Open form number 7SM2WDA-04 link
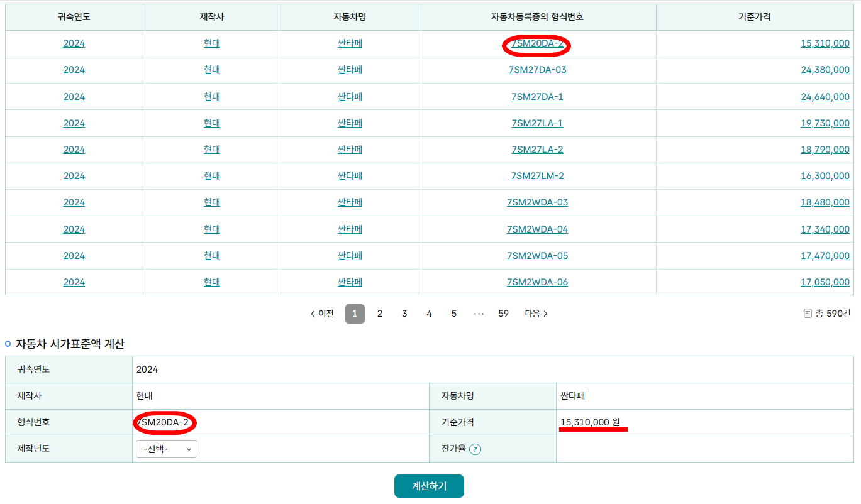Screen dimensions: 861x504 [537, 229]
